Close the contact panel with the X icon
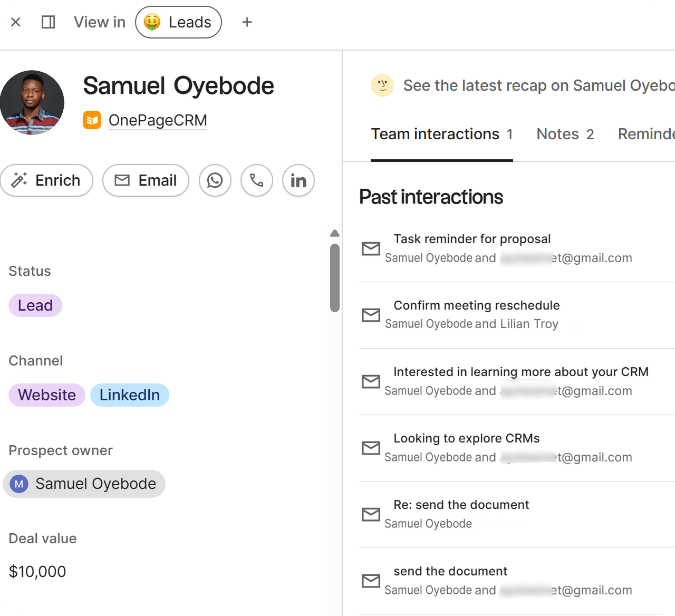 pyautogui.click(x=16, y=22)
